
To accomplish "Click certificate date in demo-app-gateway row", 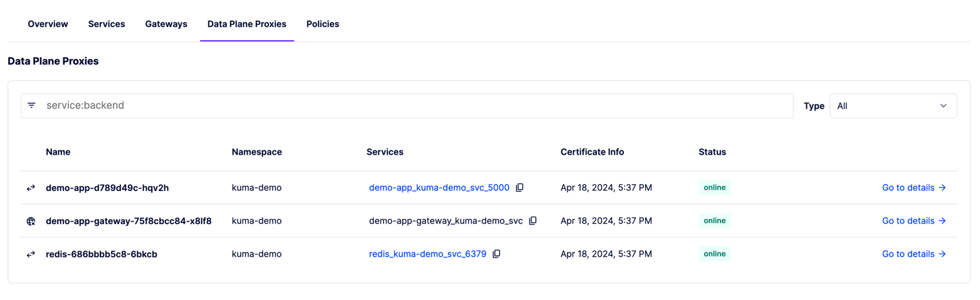I will [606, 221].
